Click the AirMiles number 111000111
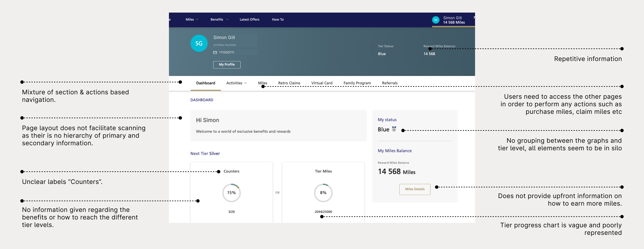 (227, 53)
